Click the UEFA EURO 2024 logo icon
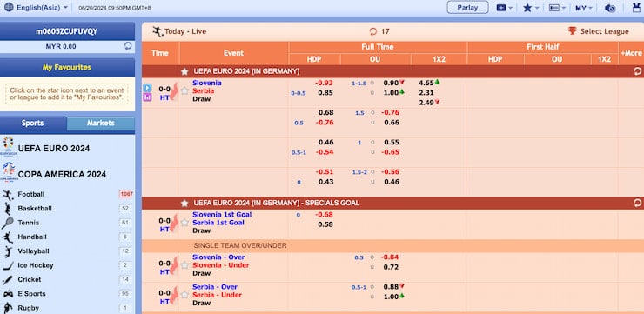This screenshot has width=644, height=314. [x=8, y=146]
